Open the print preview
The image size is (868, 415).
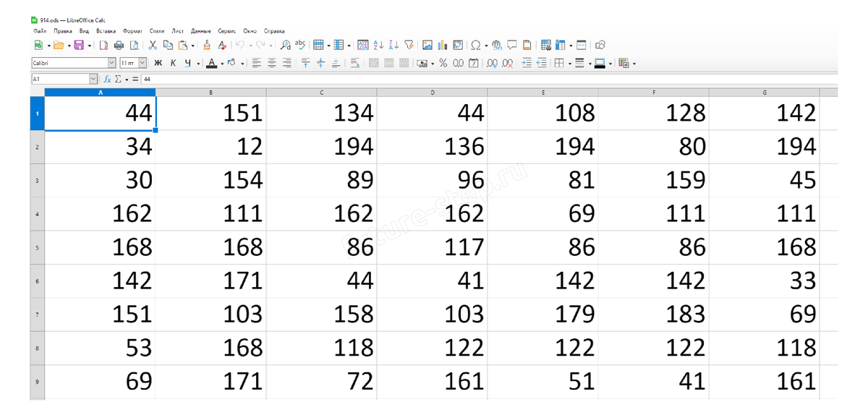[134, 45]
